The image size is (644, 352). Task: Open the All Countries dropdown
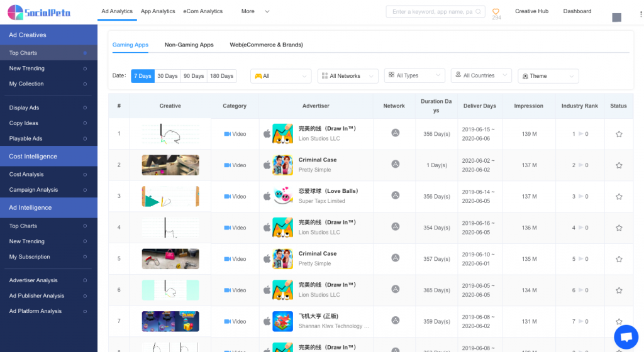tap(481, 75)
